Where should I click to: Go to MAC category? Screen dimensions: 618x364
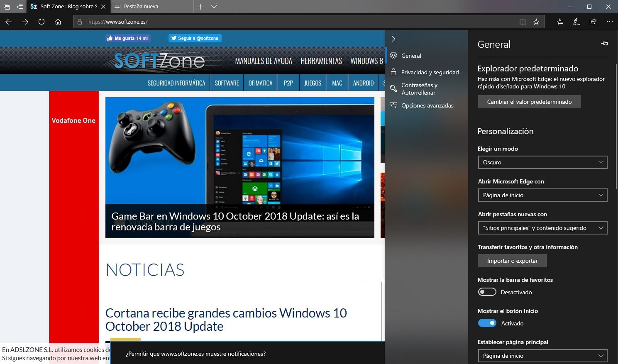pyautogui.click(x=337, y=83)
